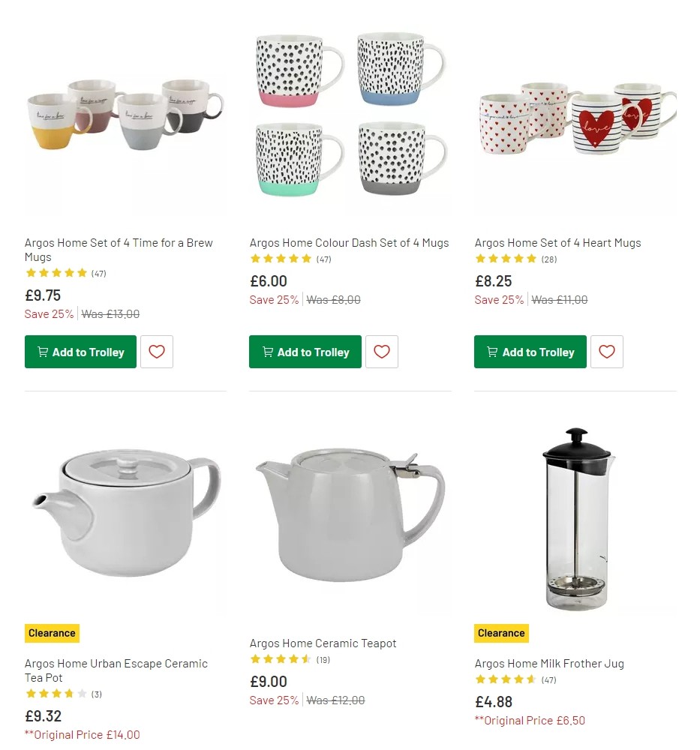Click the trolley icon for Colour Dash mugs
The width and height of the screenshot is (700, 750).
(x=267, y=351)
